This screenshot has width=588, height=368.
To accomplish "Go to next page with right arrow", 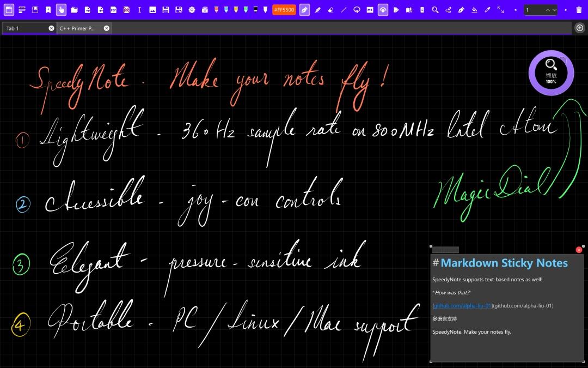I will (566, 10).
